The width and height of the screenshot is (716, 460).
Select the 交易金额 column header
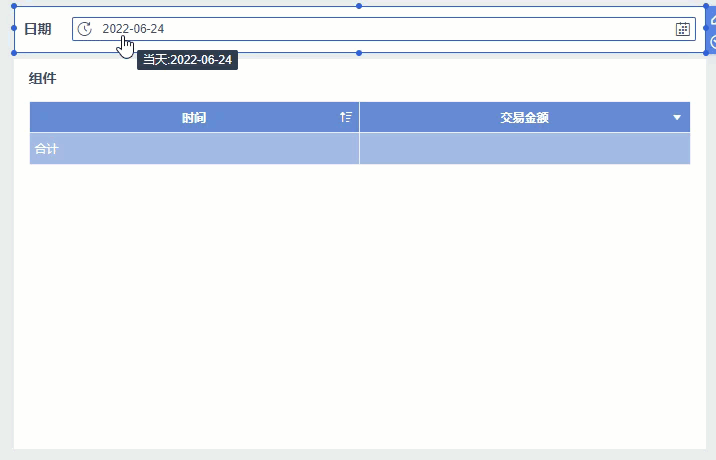coord(525,117)
